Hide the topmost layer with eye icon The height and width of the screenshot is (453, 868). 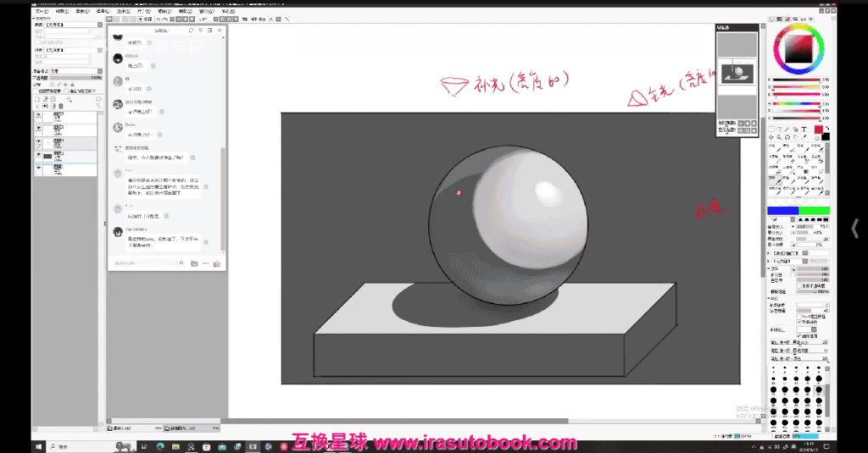tap(39, 115)
